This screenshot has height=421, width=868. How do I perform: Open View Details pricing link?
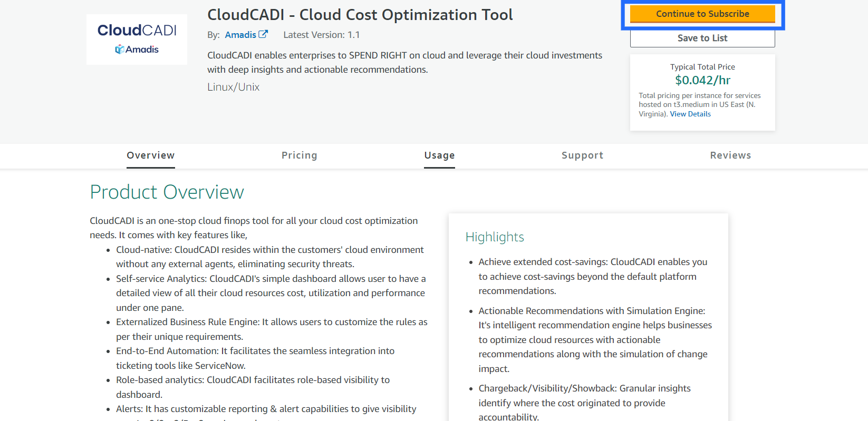pos(690,114)
